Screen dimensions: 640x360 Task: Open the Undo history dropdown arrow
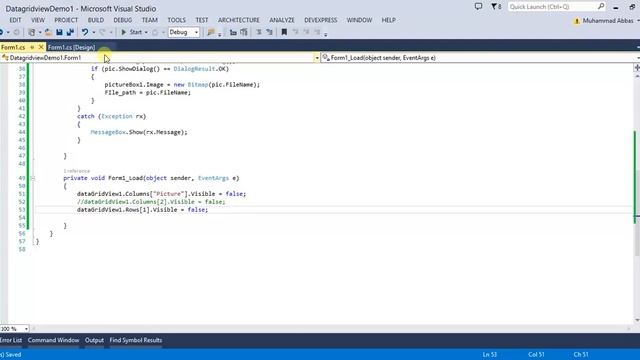pyautogui.click(x=93, y=32)
